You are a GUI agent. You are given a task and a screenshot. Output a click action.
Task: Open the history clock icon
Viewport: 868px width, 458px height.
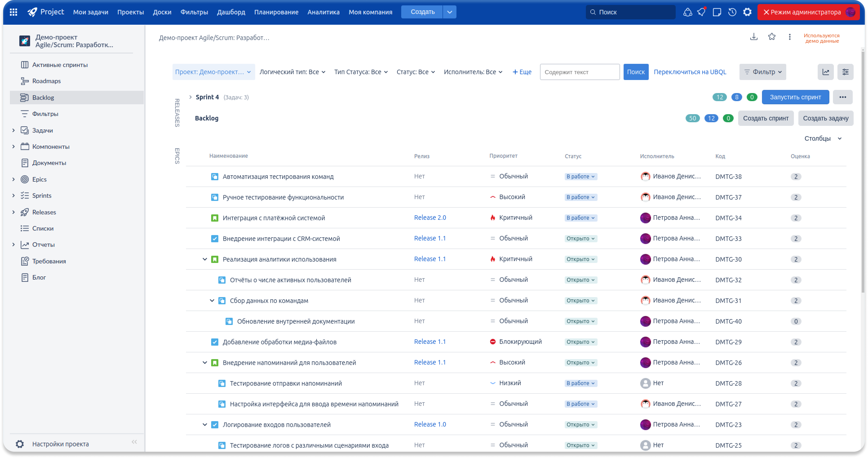(732, 12)
